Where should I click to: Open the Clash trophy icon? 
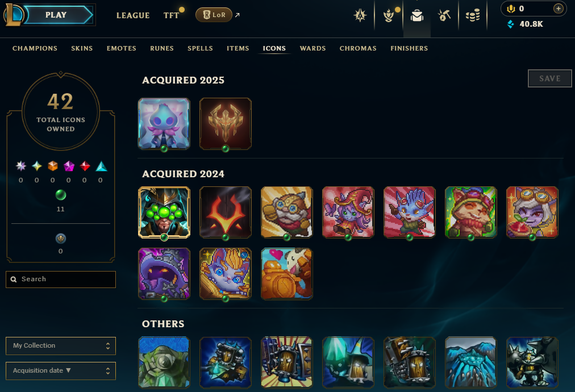(x=388, y=15)
